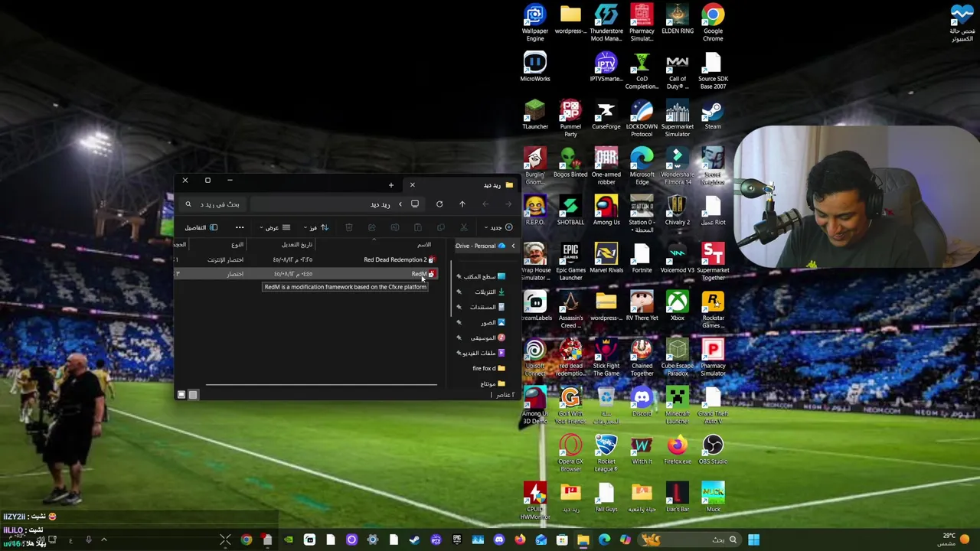Click the Type (النوع) column header
Image resolution: width=980 pixels, height=551 pixels.
tap(237, 244)
